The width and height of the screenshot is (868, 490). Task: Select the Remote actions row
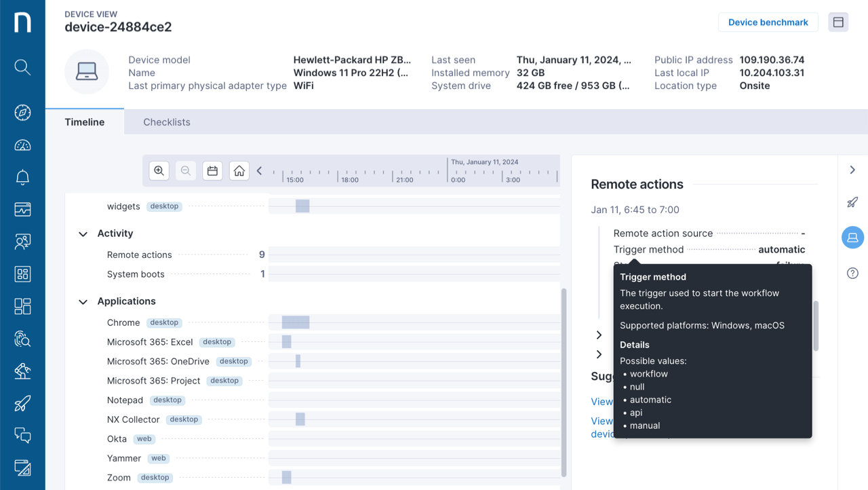140,255
